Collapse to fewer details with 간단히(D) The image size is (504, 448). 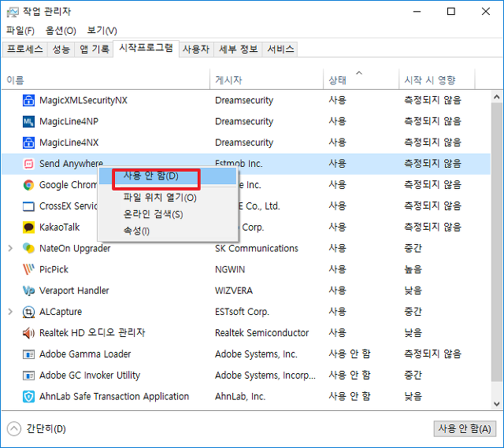tap(36, 429)
